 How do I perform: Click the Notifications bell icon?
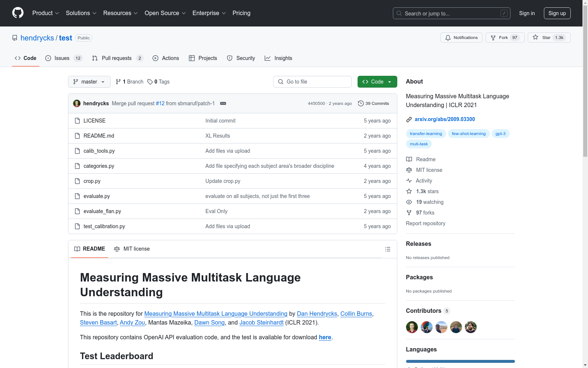point(448,38)
